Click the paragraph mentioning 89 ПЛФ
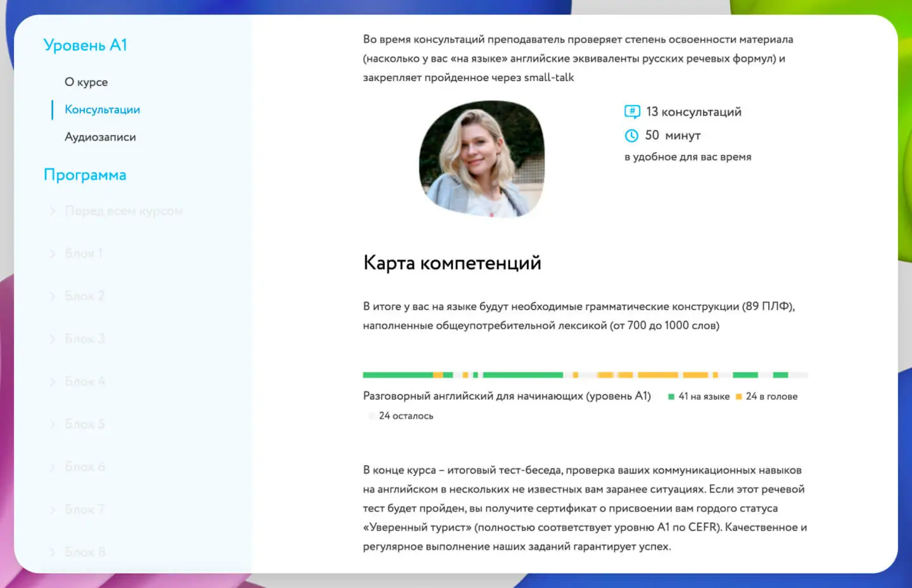The image size is (912, 588). tap(579, 316)
